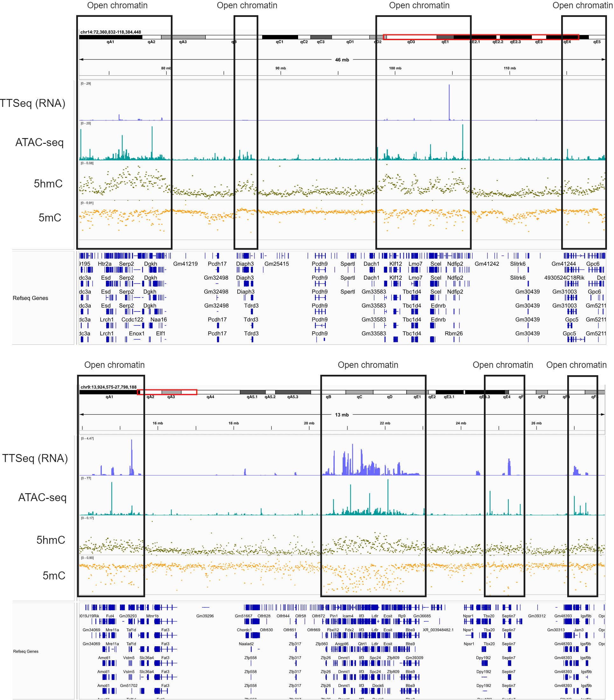
Task: Select the Gm39309 gene label
Action: click(414, 658)
